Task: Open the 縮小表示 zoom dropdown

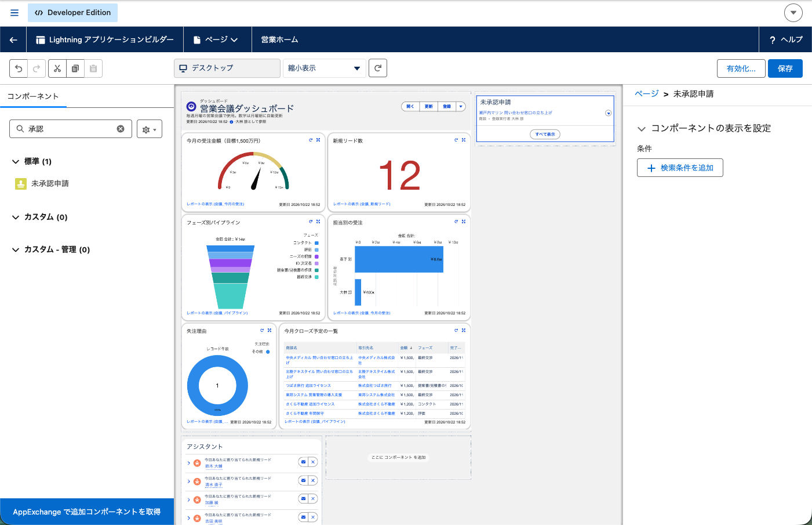Action: click(x=325, y=68)
